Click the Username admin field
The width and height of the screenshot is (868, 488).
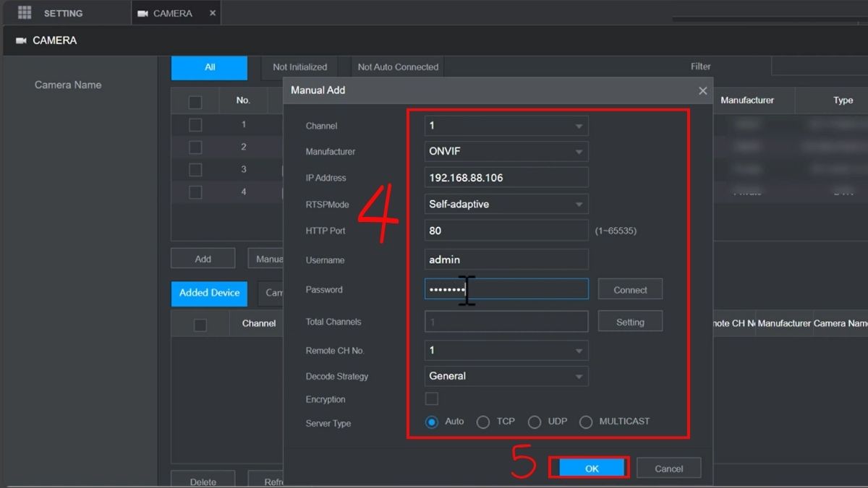pyautogui.click(x=506, y=260)
